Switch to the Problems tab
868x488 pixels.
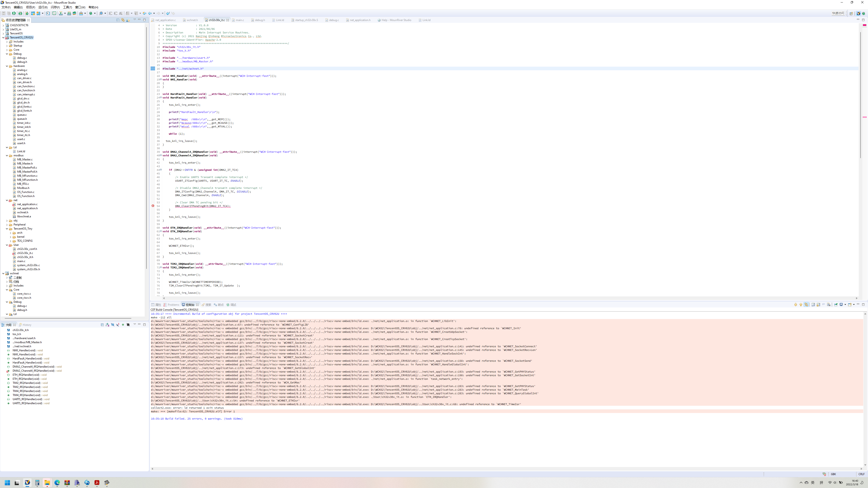point(172,305)
